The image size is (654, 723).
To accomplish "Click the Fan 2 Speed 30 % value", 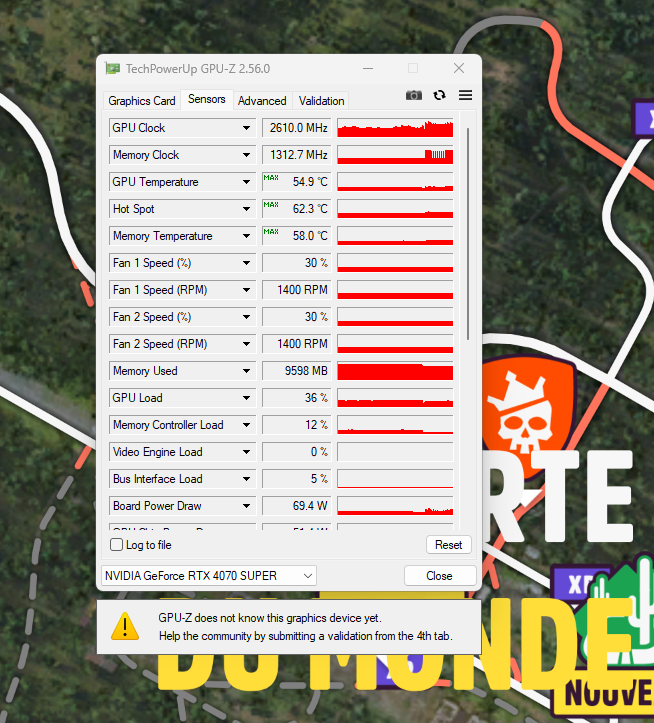I will [297, 317].
